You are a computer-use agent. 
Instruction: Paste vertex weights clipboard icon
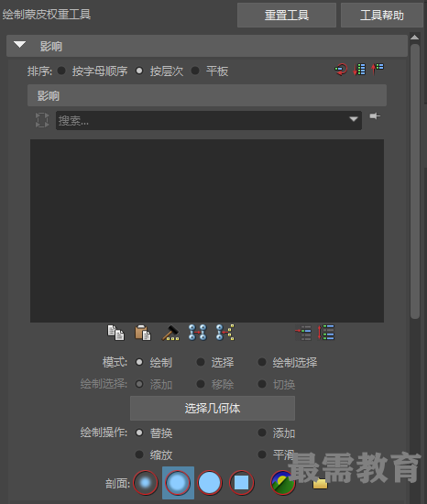(x=143, y=333)
